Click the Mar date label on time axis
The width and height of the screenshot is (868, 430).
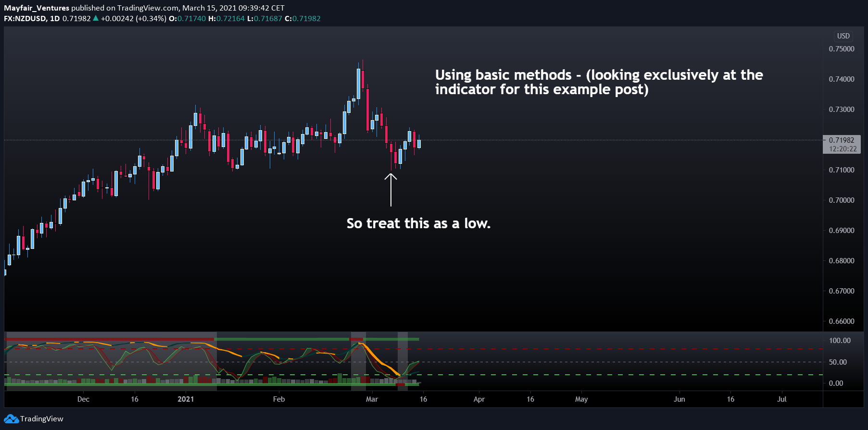(x=372, y=399)
